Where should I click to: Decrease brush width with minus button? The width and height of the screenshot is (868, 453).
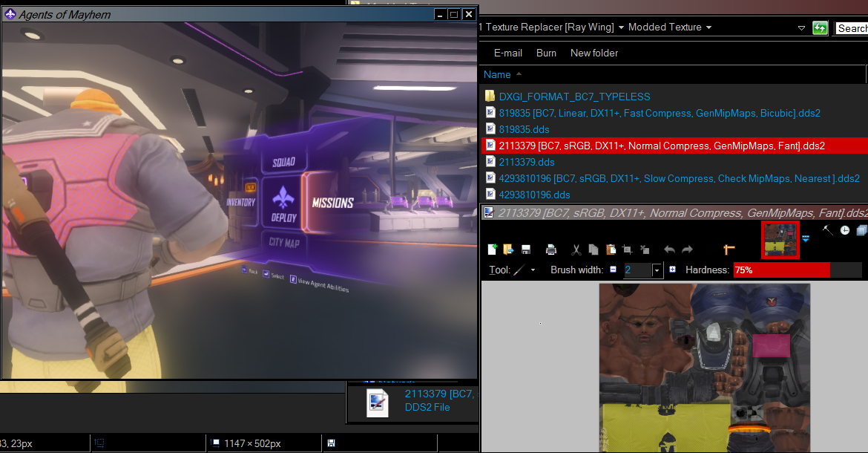[614, 270]
